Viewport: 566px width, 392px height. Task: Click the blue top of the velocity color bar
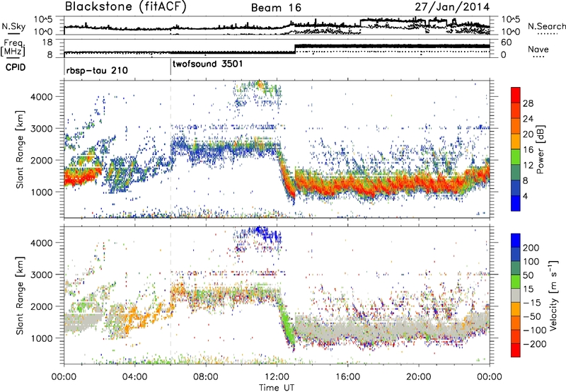[x=516, y=241]
